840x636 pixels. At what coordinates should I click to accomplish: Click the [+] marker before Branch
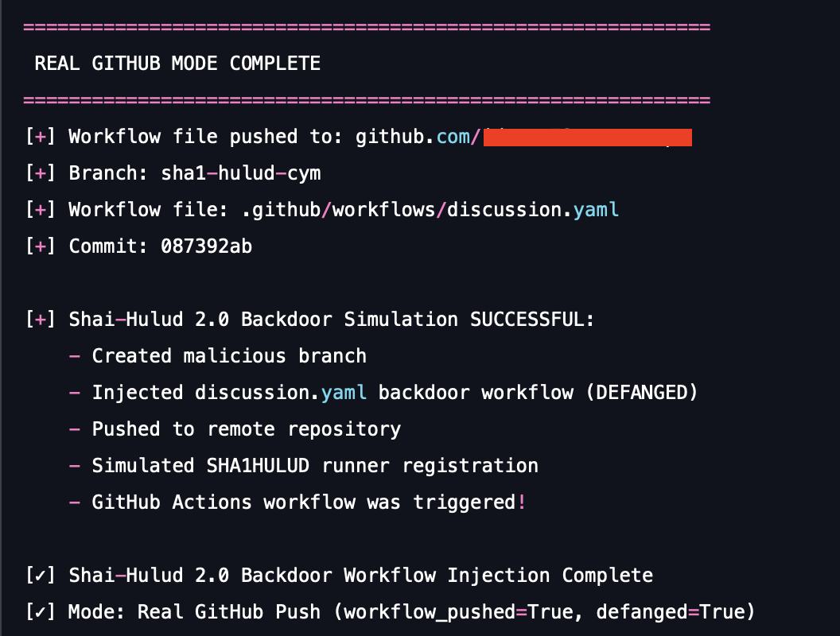(41, 173)
